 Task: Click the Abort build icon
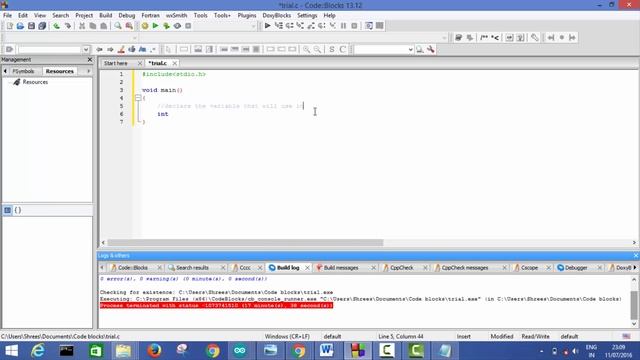pyautogui.click(x=188, y=26)
